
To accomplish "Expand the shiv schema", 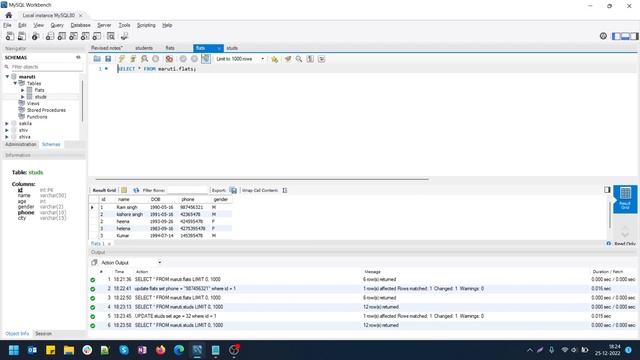I will [7, 130].
